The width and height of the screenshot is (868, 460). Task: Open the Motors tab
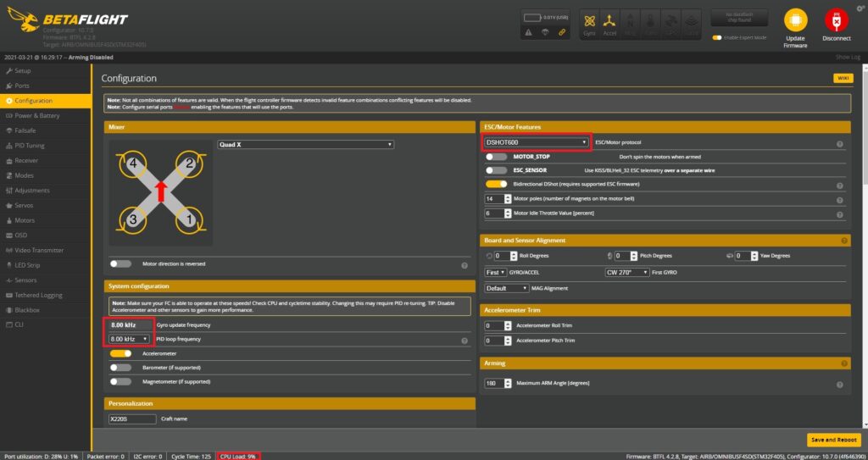click(x=46, y=220)
